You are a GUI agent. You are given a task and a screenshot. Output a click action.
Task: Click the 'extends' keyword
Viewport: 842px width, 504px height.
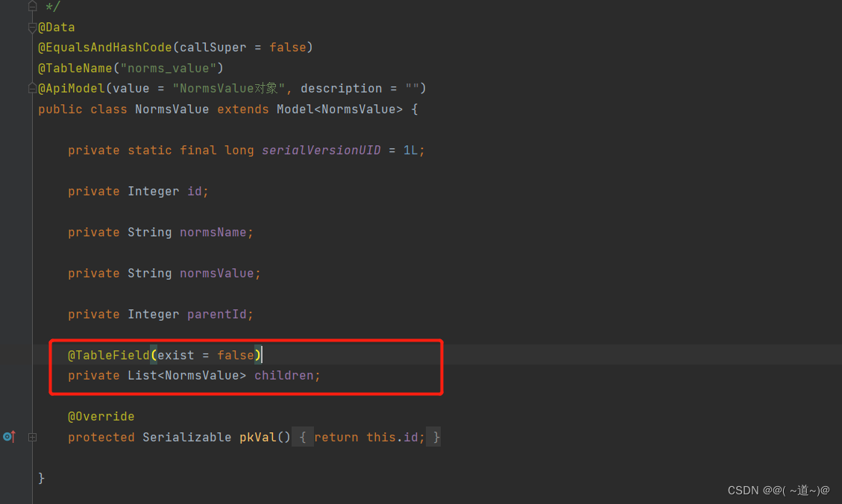click(x=242, y=110)
